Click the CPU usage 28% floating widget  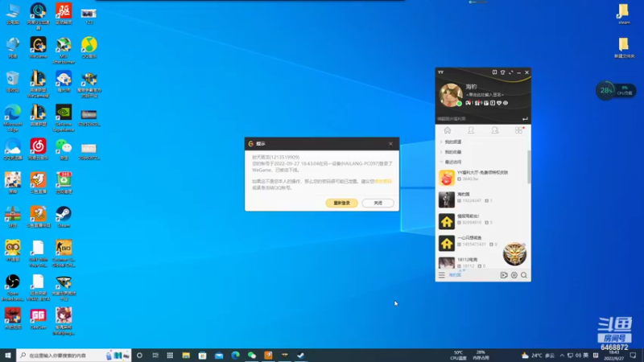pos(616,90)
